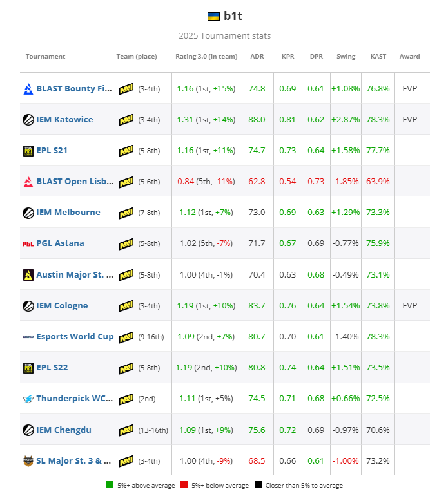Click the BLAST Bounty tournament logo icon

(x=28, y=89)
